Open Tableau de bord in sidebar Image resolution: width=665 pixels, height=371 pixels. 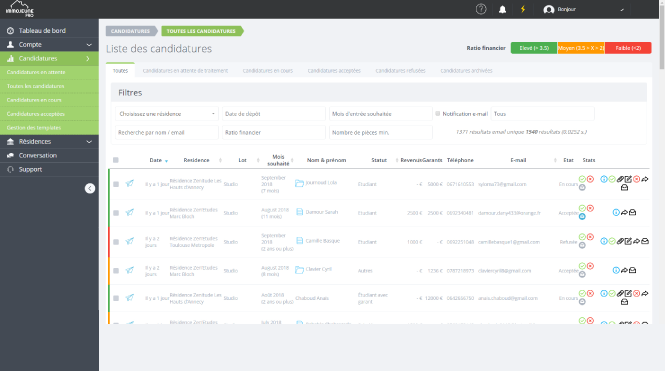coord(49,31)
